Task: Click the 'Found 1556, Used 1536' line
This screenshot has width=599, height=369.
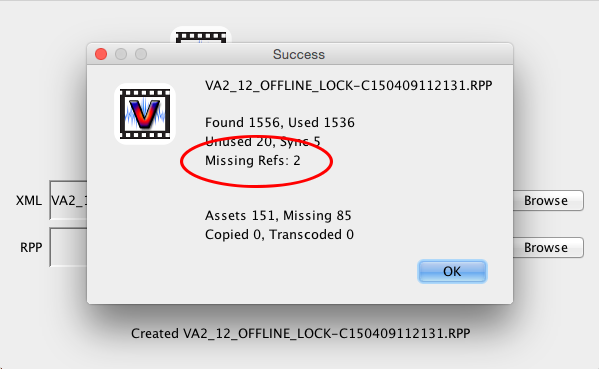Action: (280, 123)
